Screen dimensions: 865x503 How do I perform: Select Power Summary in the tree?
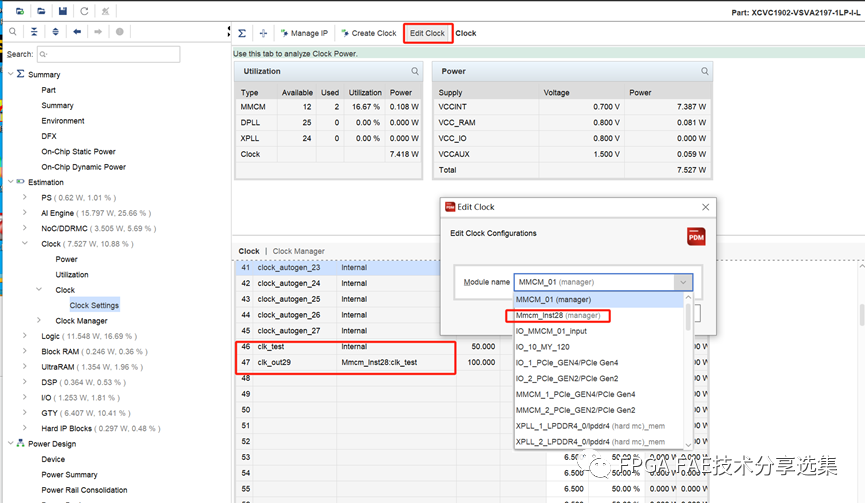(69, 475)
